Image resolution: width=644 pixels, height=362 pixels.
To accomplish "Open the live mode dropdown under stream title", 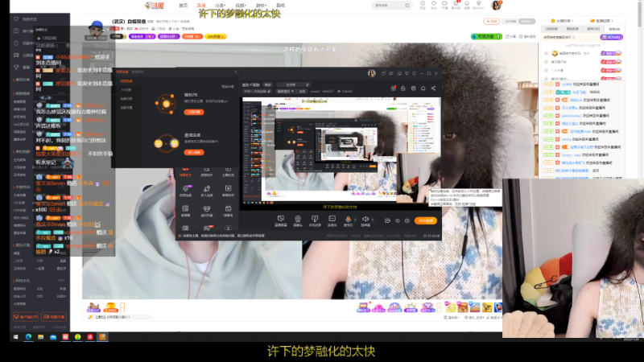I will (x=286, y=91).
